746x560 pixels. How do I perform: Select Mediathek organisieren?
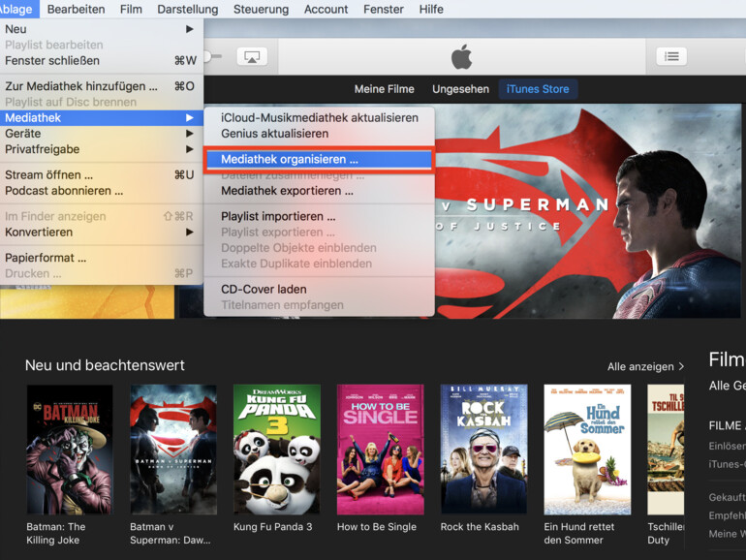pos(319,160)
